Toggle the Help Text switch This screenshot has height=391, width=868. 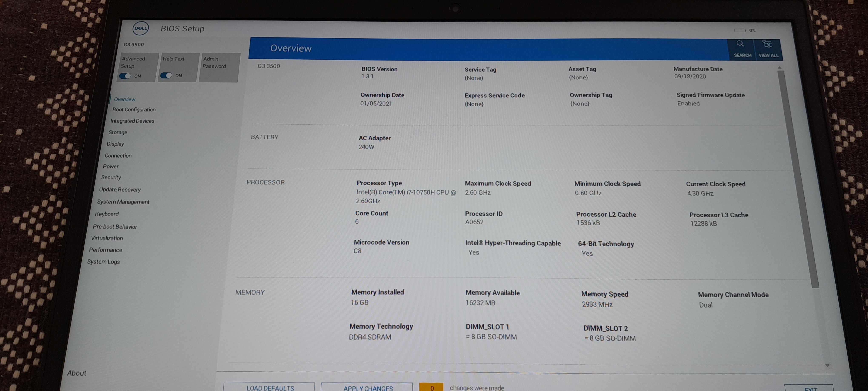166,76
